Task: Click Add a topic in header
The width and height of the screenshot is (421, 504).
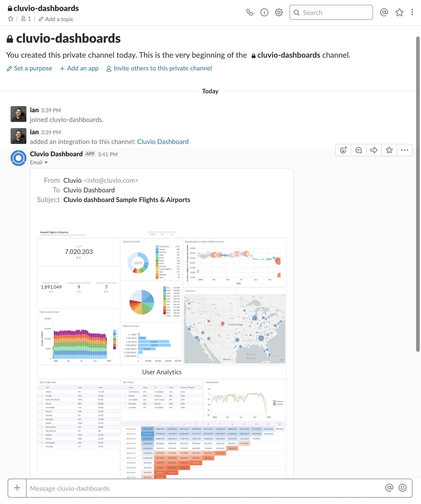Action: (56, 19)
